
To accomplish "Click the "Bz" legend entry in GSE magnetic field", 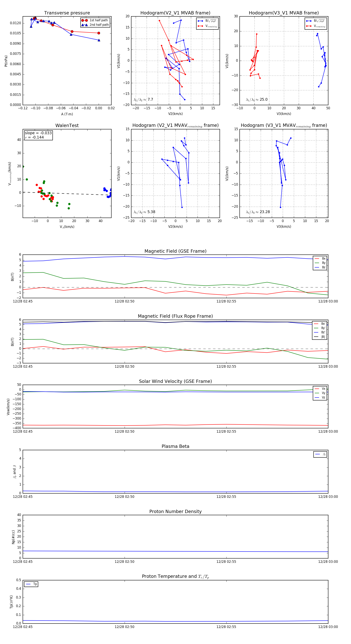I will coord(320,267).
